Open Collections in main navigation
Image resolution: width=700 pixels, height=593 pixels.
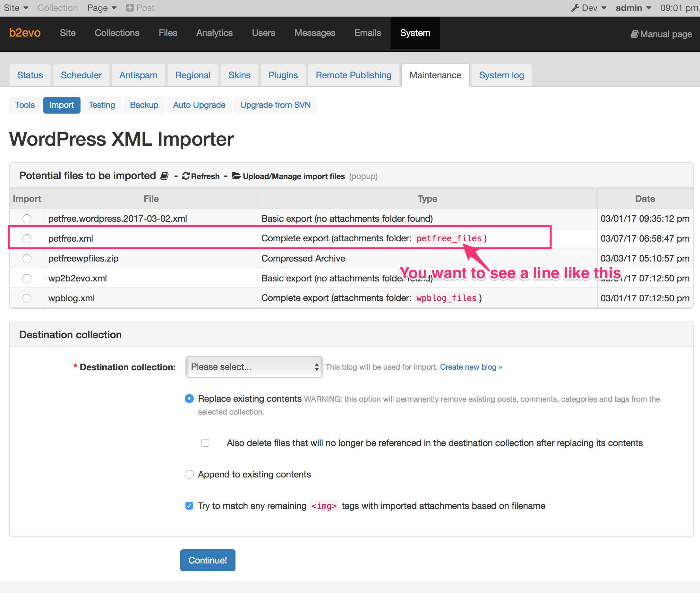click(117, 33)
